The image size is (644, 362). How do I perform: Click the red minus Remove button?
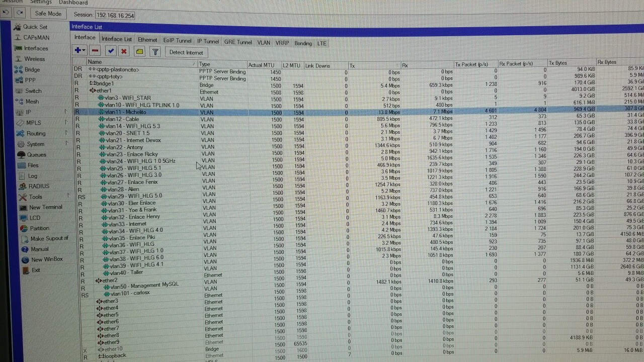95,51
